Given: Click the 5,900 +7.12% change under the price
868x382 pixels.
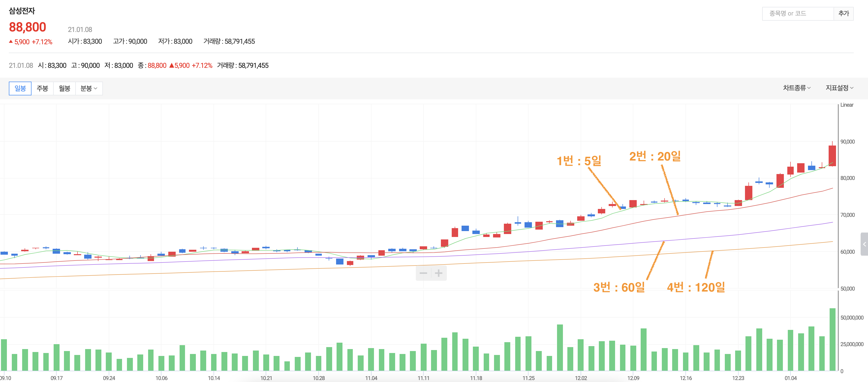Looking at the screenshot, I should tap(31, 42).
